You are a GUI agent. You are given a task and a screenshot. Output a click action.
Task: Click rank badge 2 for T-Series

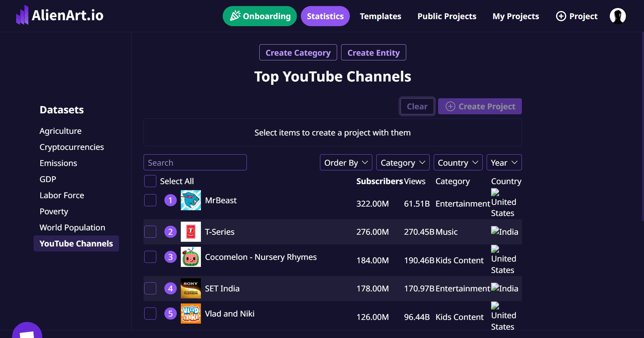[x=170, y=232]
